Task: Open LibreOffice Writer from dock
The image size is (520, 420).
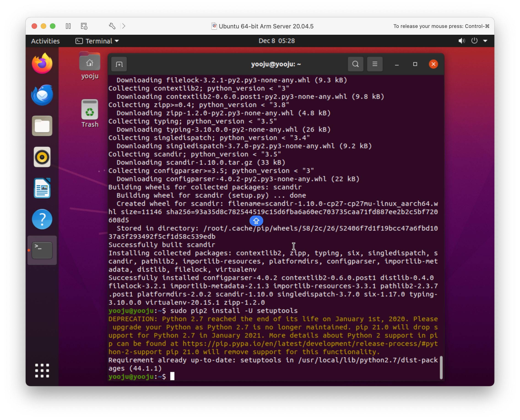Action: [42, 188]
